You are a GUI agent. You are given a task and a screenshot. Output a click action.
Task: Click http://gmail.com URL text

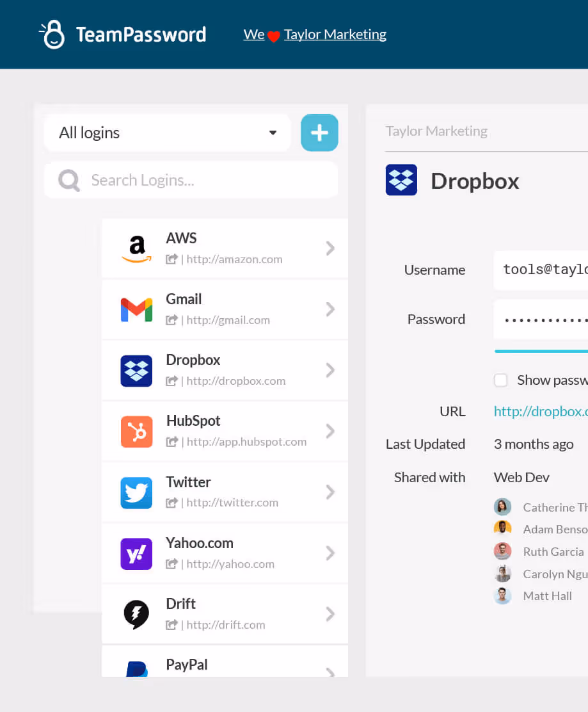228,320
